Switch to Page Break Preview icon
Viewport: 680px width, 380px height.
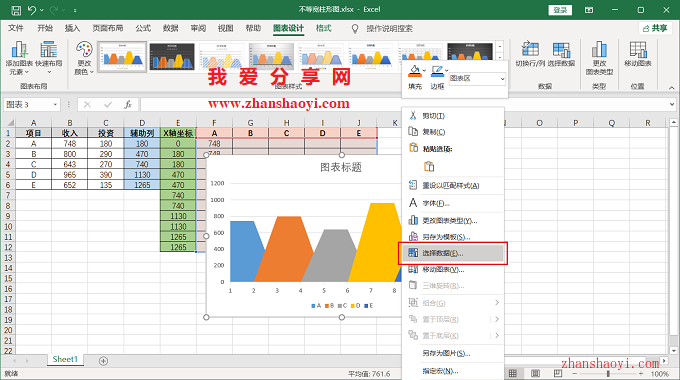point(558,373)
